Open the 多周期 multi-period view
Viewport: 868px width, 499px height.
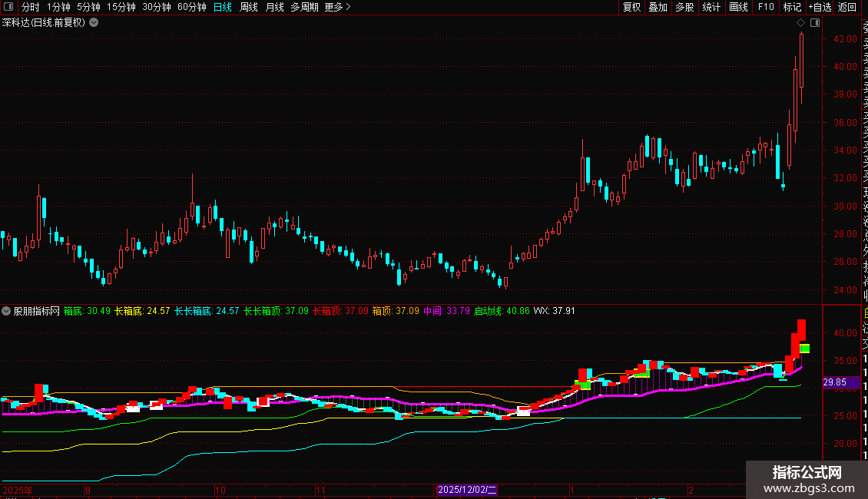click(x=304, y=7)
